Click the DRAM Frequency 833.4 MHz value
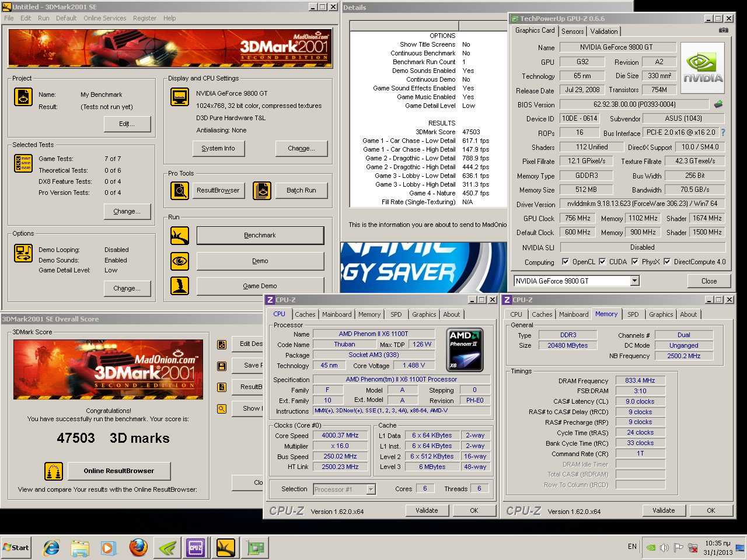Image resolution: width=747 pixels, height=560 pixels. 640,380
